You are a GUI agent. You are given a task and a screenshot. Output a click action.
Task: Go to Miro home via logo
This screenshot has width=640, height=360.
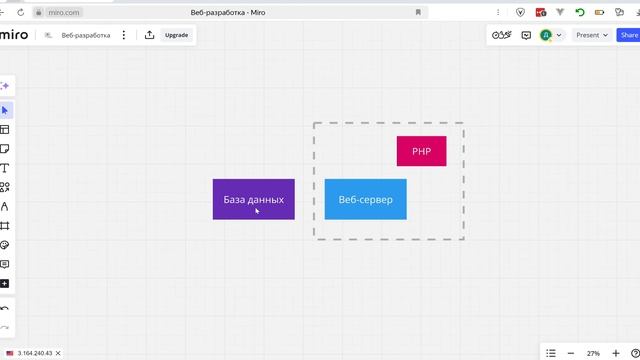14,35
